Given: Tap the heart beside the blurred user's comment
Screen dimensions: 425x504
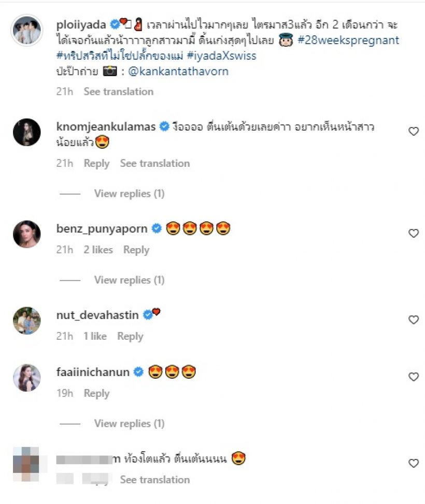Looking at the screenshot, I should coord(414,463).
